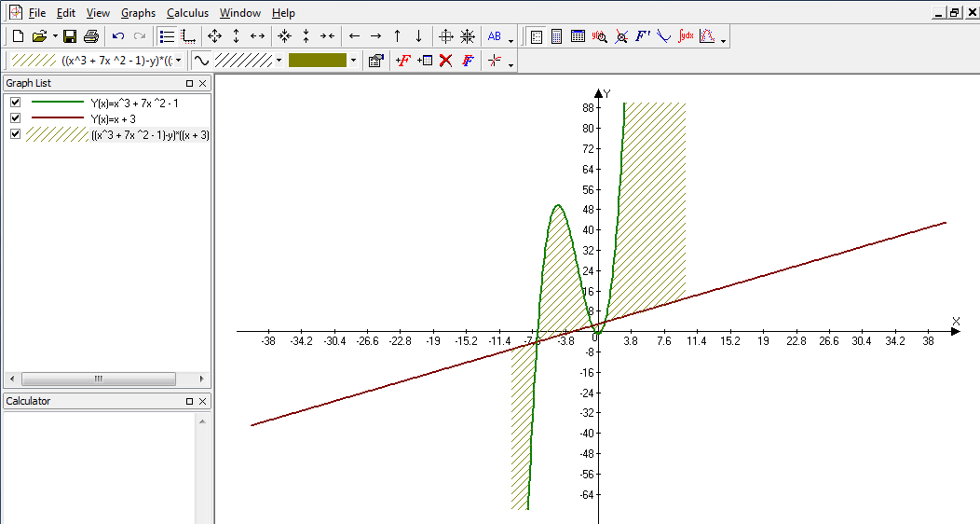The image size is (980, 524).
Task: Edit function with crossed F icon
Action: coord(468,61)
